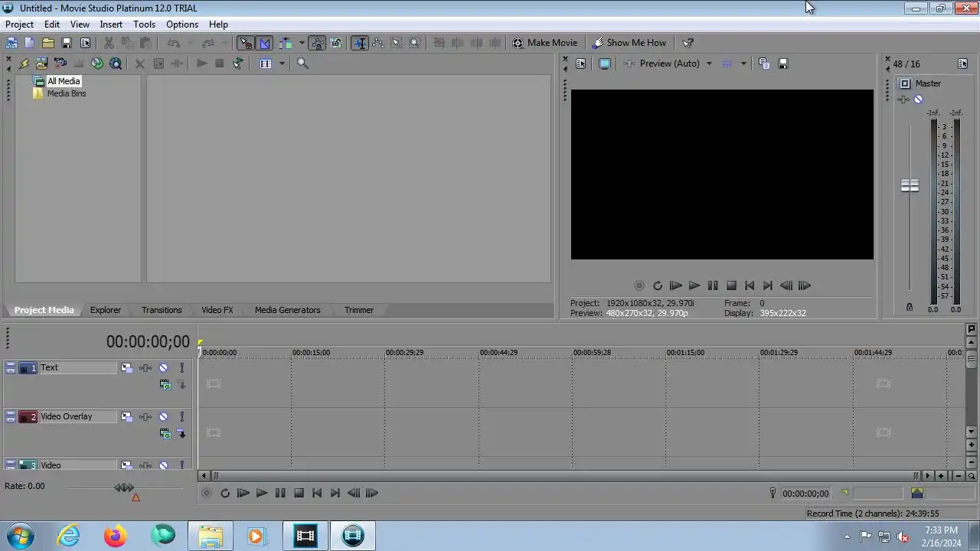The image size is (980, 551).
Task: Click the timeline cursor position field
Action: [805, 494]
